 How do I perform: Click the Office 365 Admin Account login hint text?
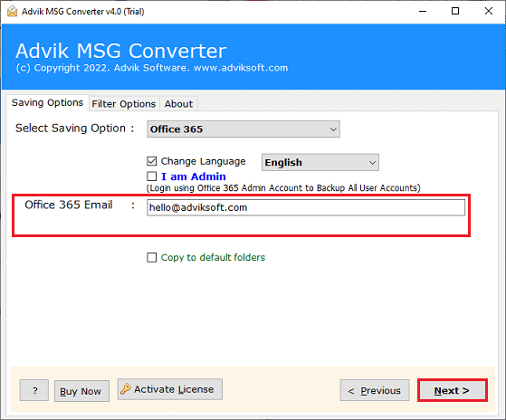click(283, 187)
